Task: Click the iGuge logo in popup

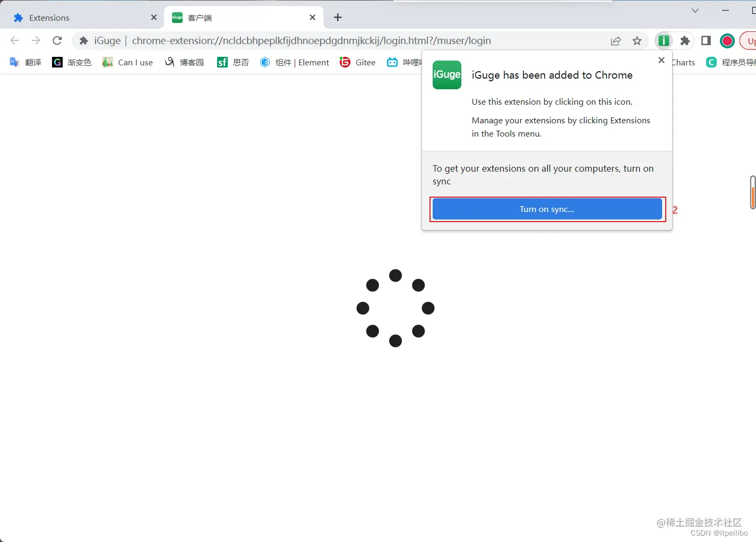Action: (x=447, y=75)
